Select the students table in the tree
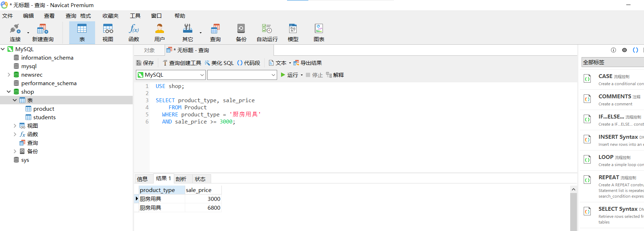 [x=44, y=117]
